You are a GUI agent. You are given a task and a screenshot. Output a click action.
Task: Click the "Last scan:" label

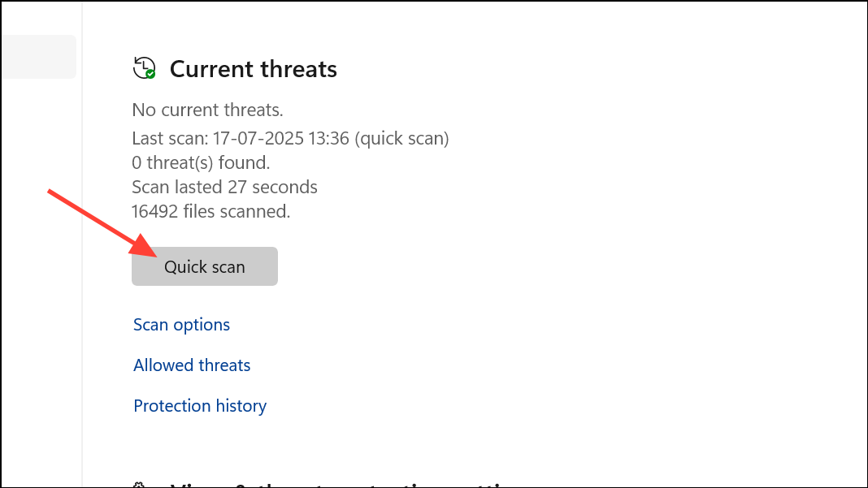pos(170,138)
